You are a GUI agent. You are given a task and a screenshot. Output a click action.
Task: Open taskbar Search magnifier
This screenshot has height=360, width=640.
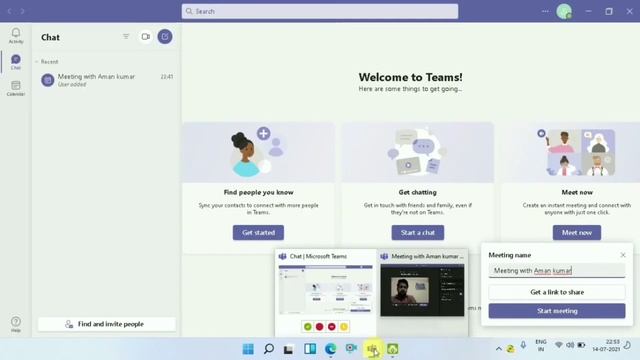point(269,349)
